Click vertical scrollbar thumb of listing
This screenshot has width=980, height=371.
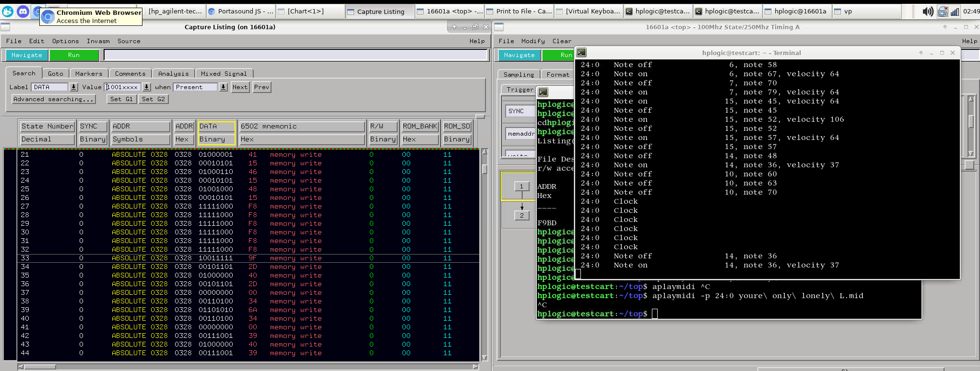click(484, 169)
